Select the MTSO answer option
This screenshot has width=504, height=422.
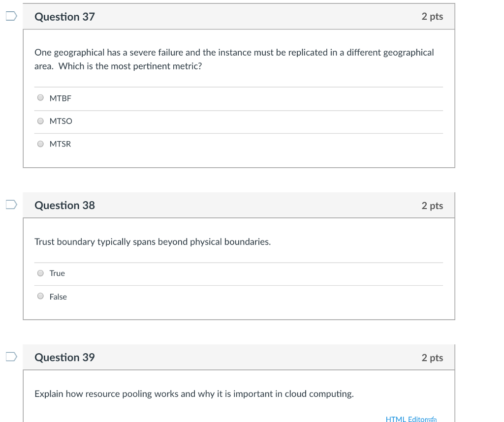[40, 121]
